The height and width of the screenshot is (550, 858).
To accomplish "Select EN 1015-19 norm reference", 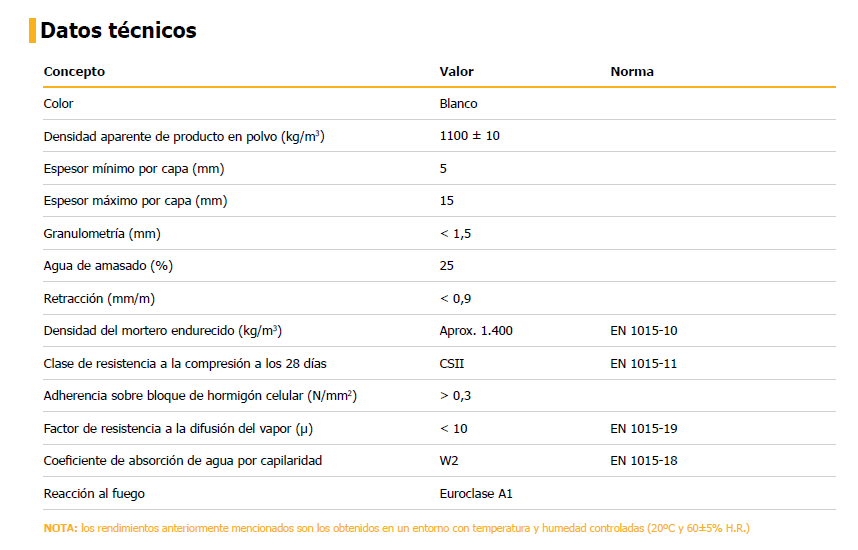I will [644, 429].
